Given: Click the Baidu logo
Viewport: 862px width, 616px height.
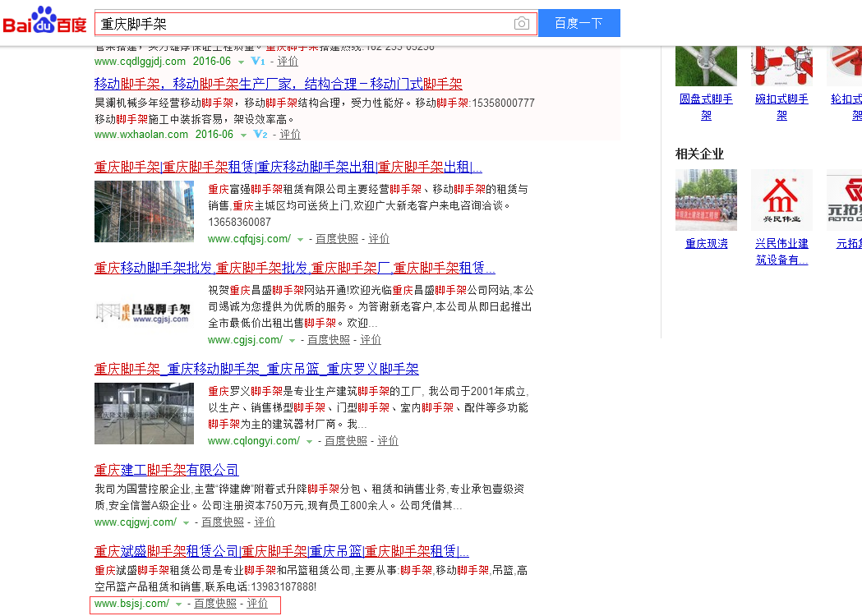Looking at the screenshot, I should click(x=45, y=23).
